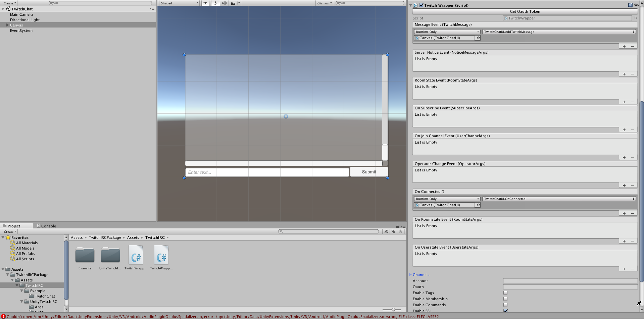Select Main Camera in hierarchy
The width and height of the screenshot is (644, 319).
tap(21, 14)
